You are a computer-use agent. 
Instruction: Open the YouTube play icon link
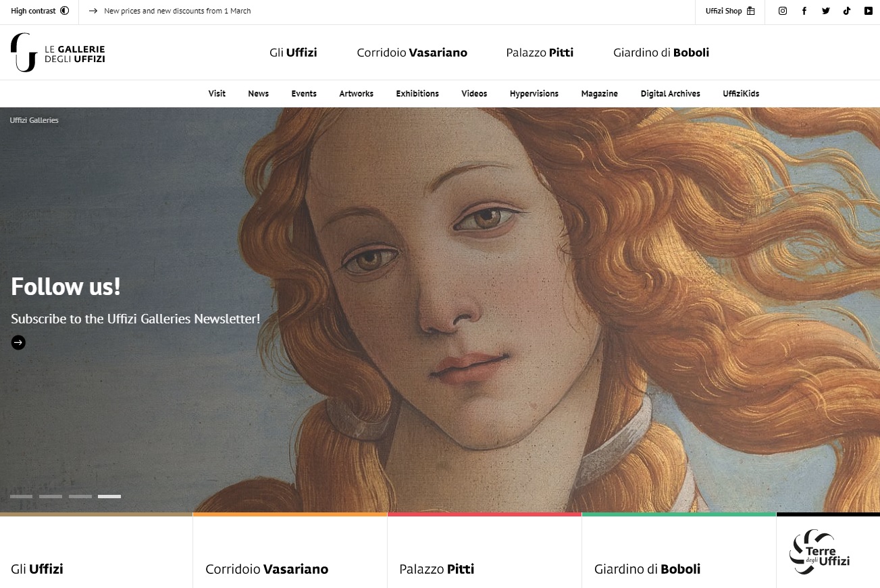pos(869,11)
